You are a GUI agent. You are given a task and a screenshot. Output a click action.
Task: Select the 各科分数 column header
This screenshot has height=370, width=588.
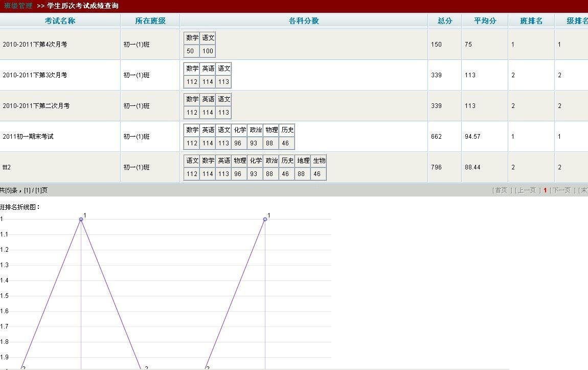304,21
